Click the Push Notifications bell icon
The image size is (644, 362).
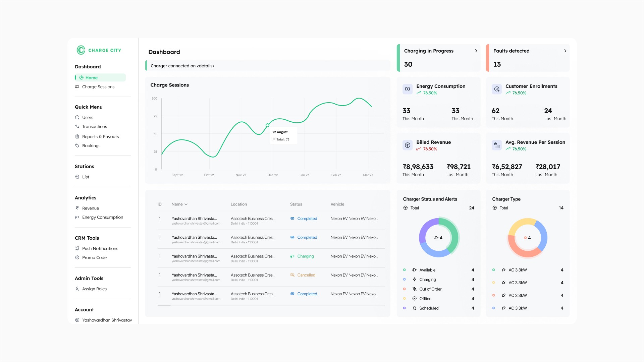coord(77,248)
